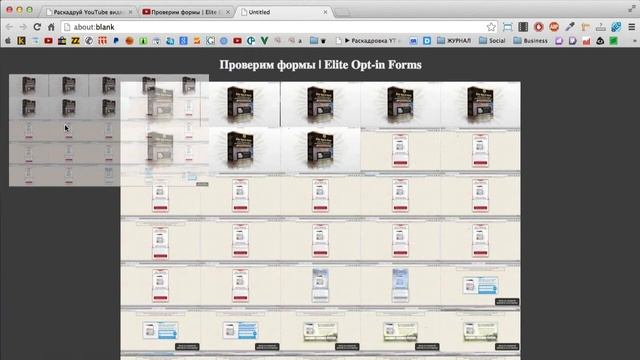Open the black eye-shaped bookmark icon

(600, 40)
